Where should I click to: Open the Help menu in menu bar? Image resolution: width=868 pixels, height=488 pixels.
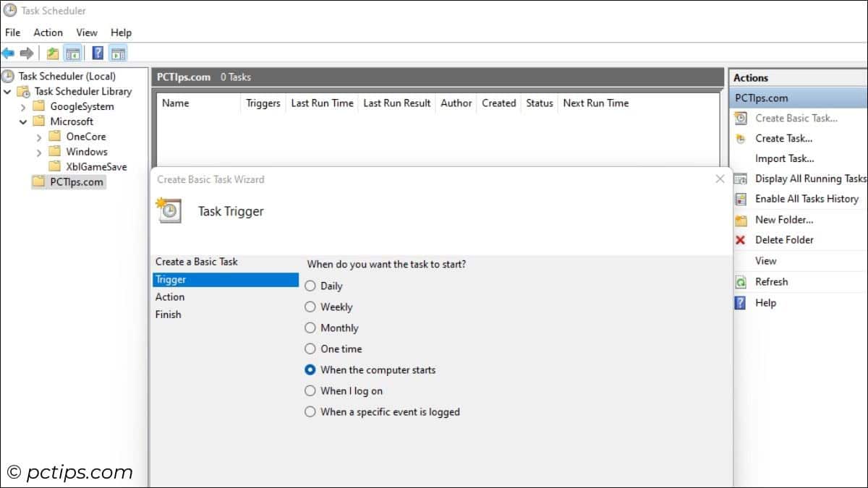click(121, 33)
